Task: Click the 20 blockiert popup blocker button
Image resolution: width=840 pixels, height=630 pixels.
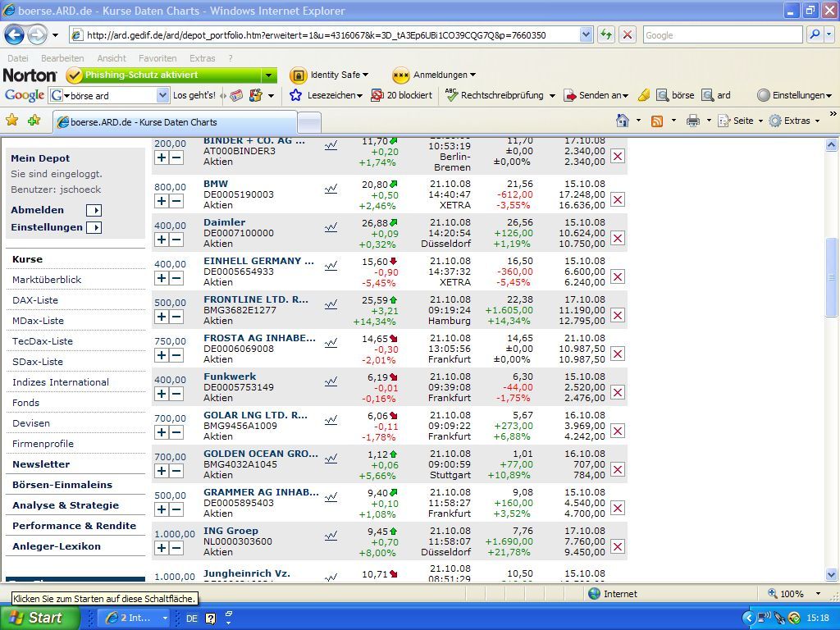Action: [x=402, y=95]
